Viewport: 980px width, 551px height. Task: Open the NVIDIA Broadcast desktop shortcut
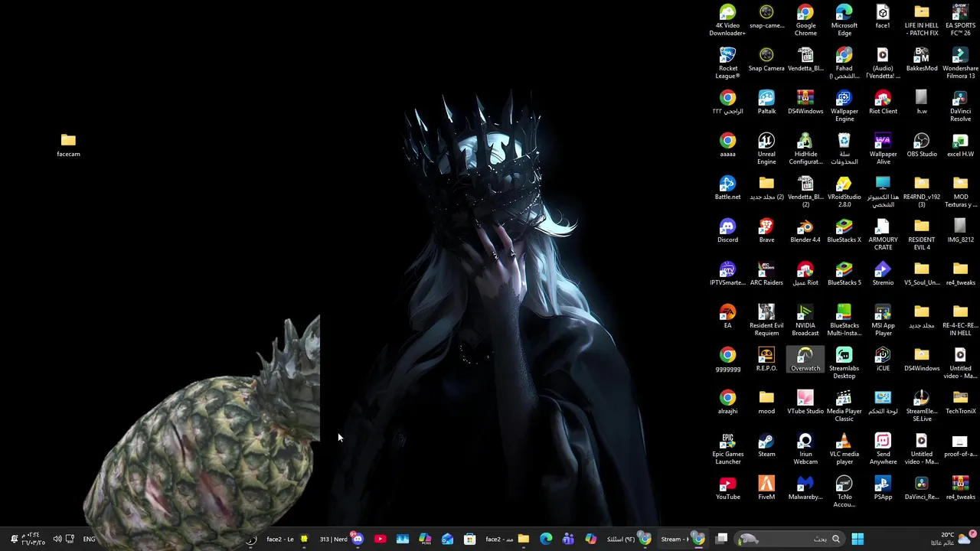pyautogui.click(x=805, y=320)
